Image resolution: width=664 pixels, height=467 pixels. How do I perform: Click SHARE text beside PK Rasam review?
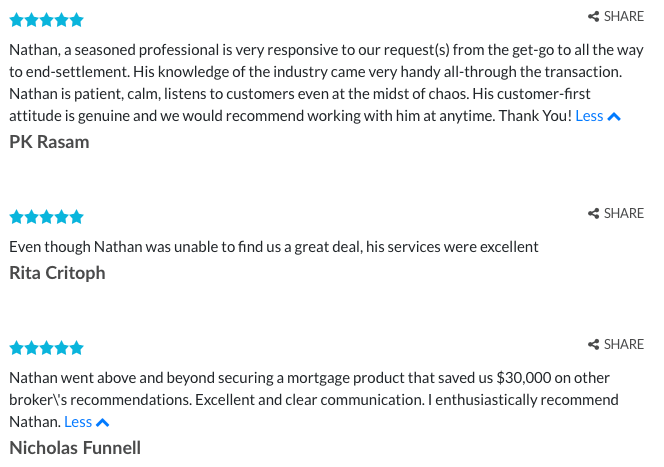coord(624,17)
